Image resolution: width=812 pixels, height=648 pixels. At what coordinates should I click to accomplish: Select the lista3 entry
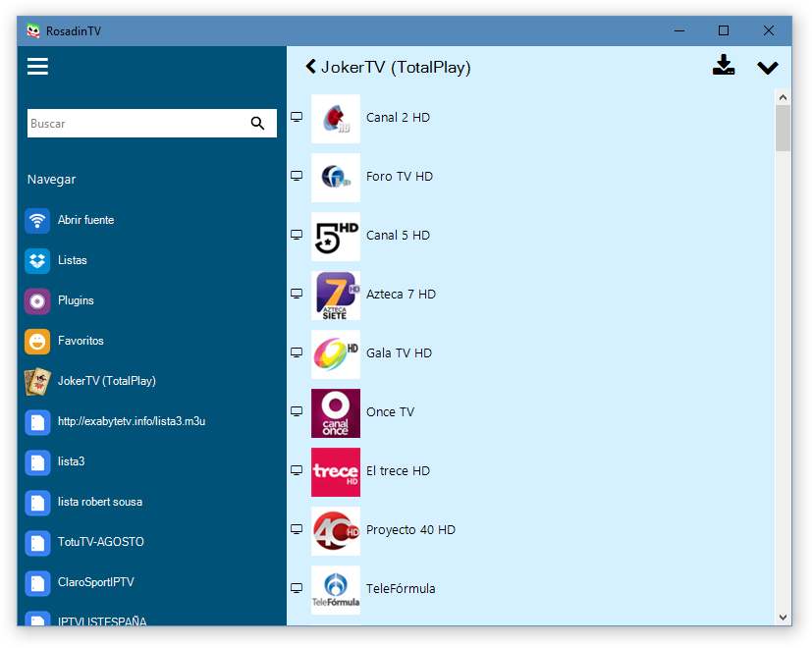tap(71, 461)
